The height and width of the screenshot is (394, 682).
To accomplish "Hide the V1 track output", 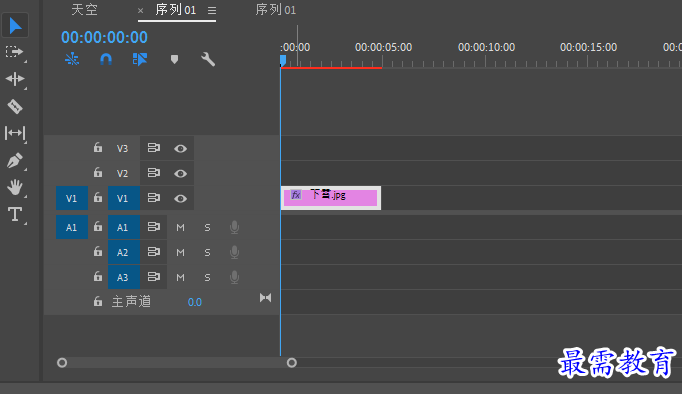I will point(181,199).
